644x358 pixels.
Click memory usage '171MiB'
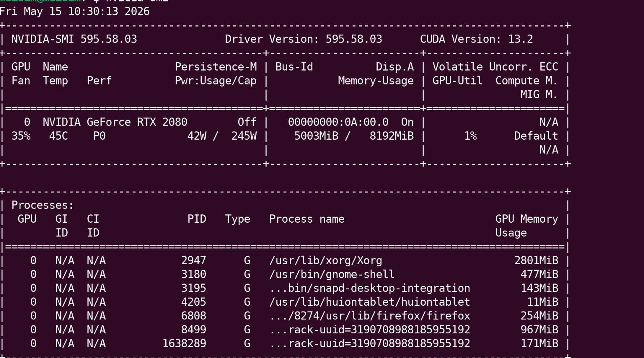[x=539, y=344]
